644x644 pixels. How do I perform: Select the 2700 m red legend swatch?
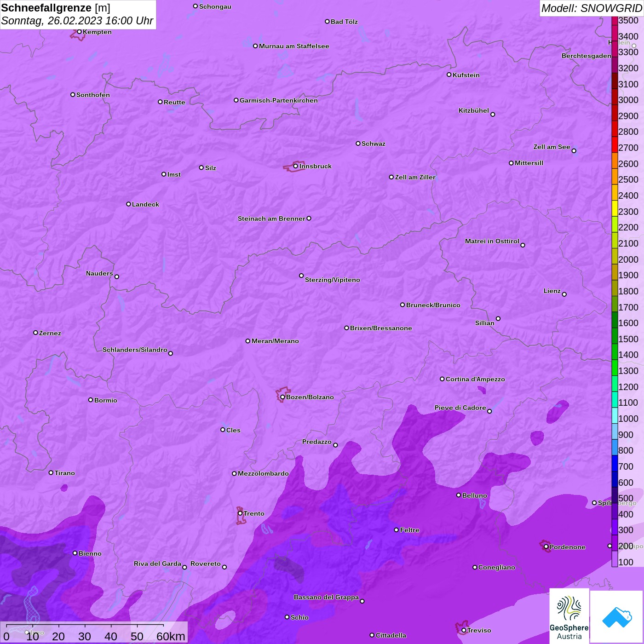point(615,145)
